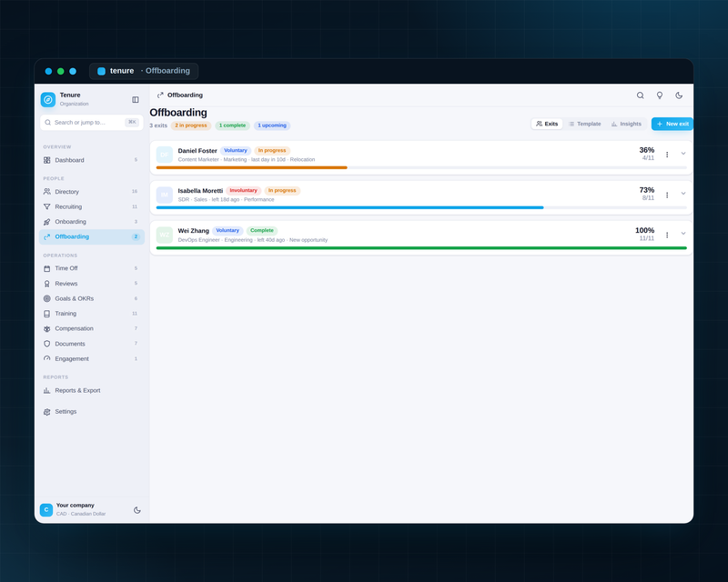Click the Training book icon

coord(47,314)
